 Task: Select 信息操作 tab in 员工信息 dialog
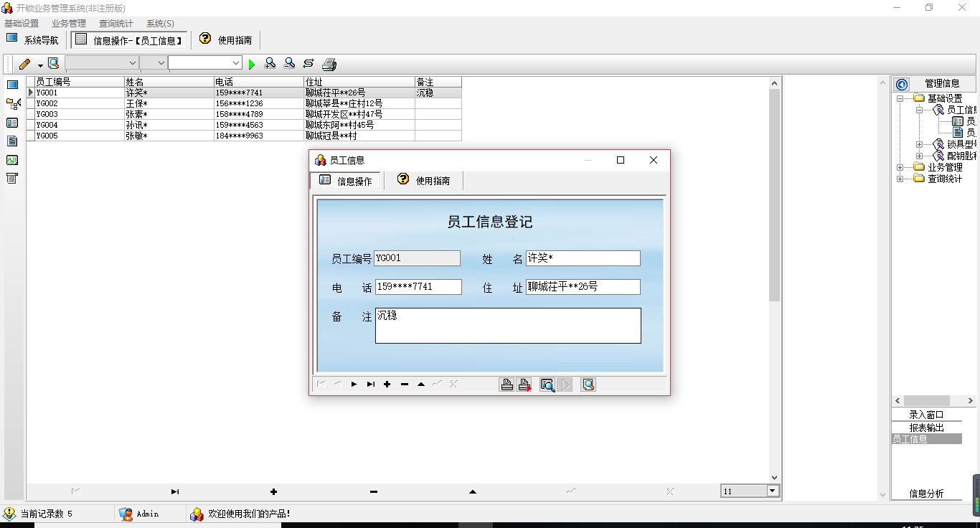(x=345, y=181)
